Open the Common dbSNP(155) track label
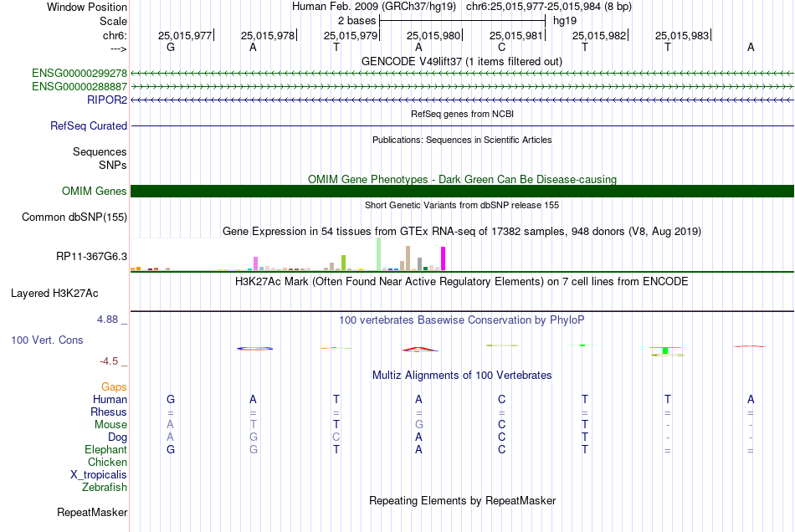The image size is (795, 532). click(x=74, y=217)
